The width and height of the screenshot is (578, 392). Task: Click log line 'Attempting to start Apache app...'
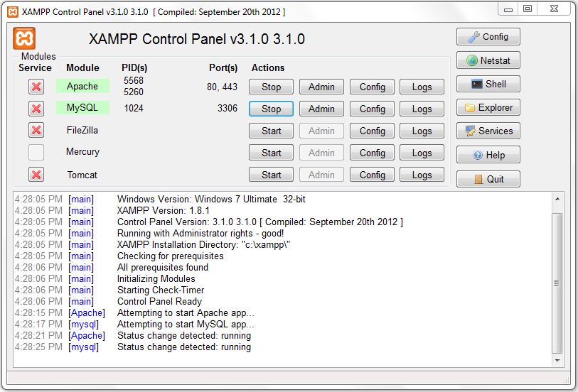186,313
